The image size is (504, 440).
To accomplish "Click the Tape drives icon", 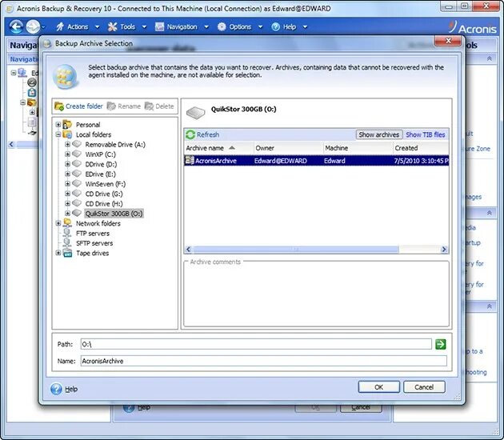I will (x=67, y=253).
